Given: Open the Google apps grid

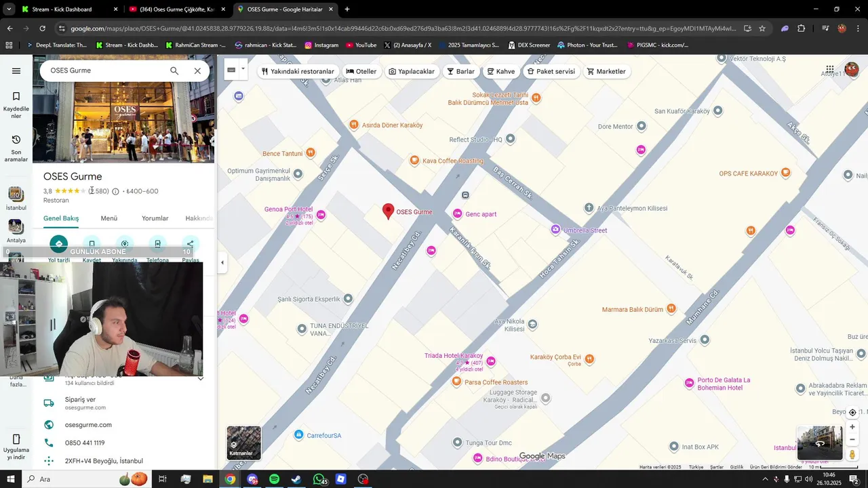Looking at the screenshot, I should point(829,70).
